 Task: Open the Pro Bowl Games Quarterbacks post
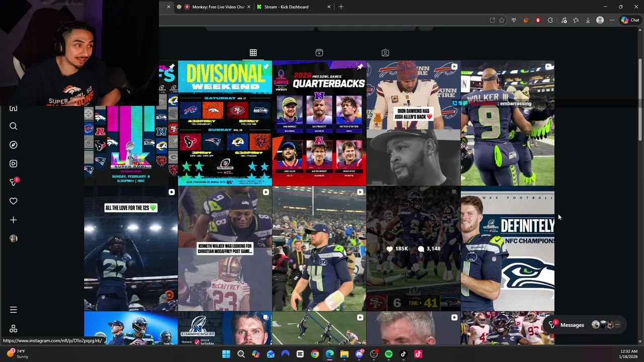[x=319, y=123]
